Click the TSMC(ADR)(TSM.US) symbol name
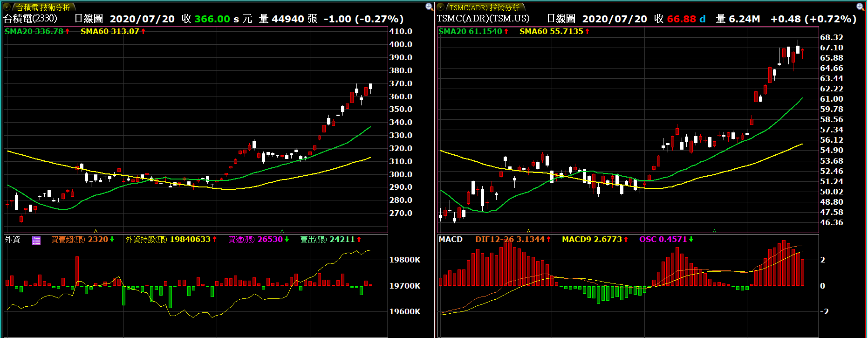Screen dimensions: 868x338 tap(483, 19)
